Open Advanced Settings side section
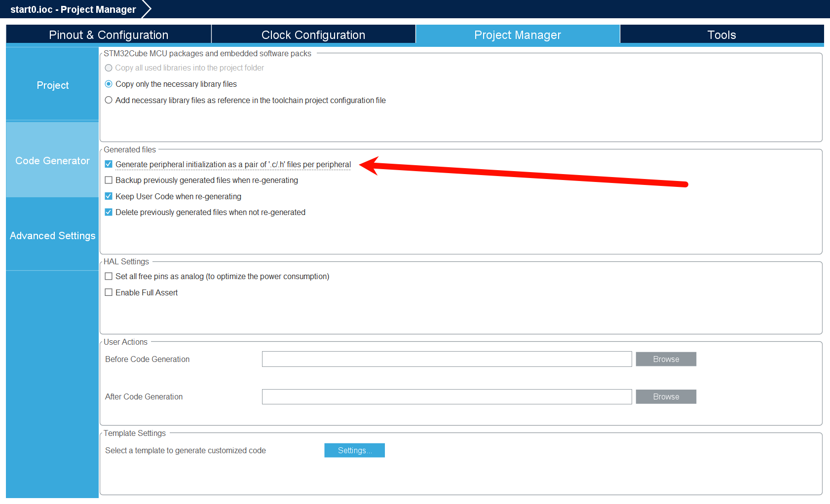The image size is (830, 504). 52,235
